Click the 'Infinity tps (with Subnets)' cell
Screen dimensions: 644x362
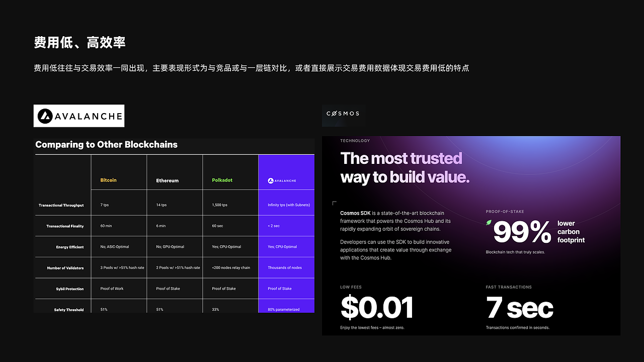point(289,205)
